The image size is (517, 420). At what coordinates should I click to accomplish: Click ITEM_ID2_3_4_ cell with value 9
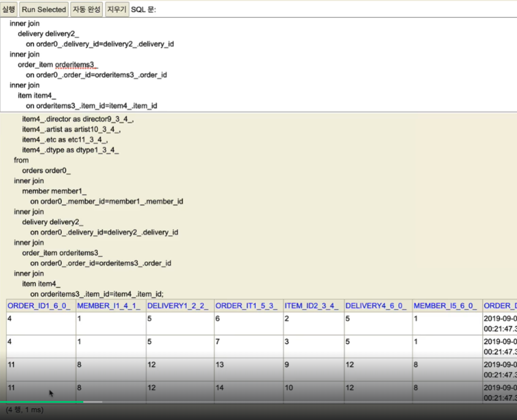(314, 370)
